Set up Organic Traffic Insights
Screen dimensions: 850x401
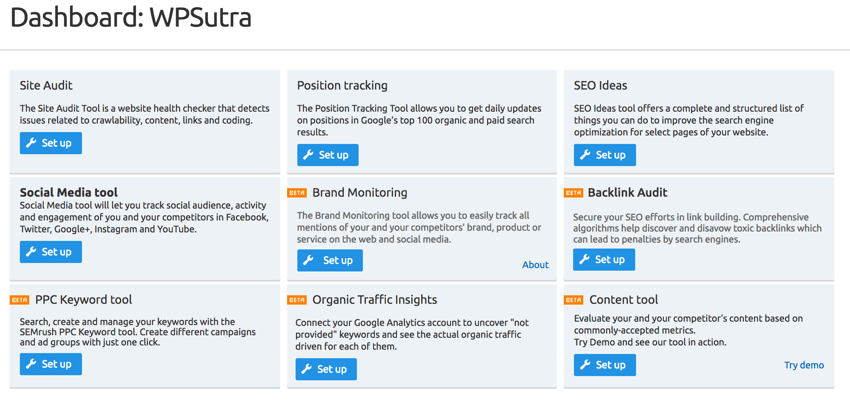click(x=326, y=369)
